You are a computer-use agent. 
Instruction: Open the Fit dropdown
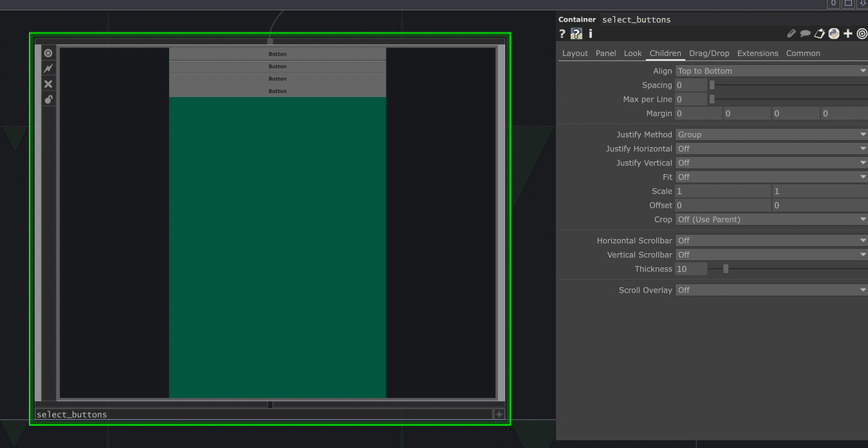point(771,177)
